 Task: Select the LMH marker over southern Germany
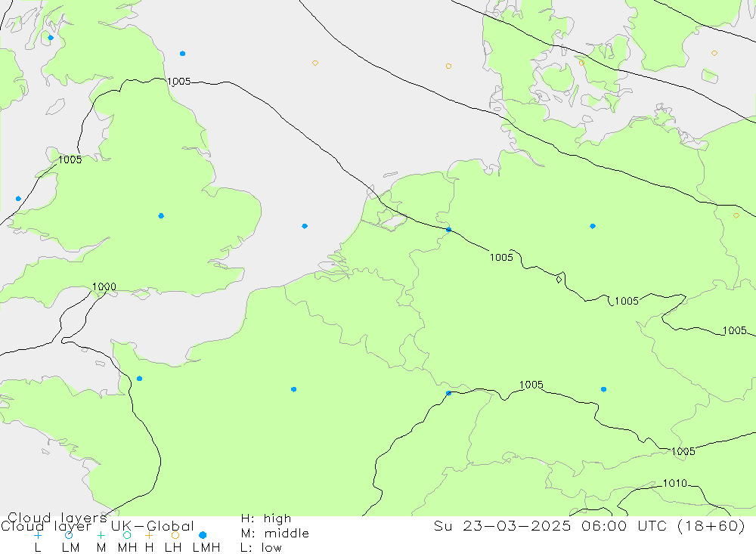[603, 389]
